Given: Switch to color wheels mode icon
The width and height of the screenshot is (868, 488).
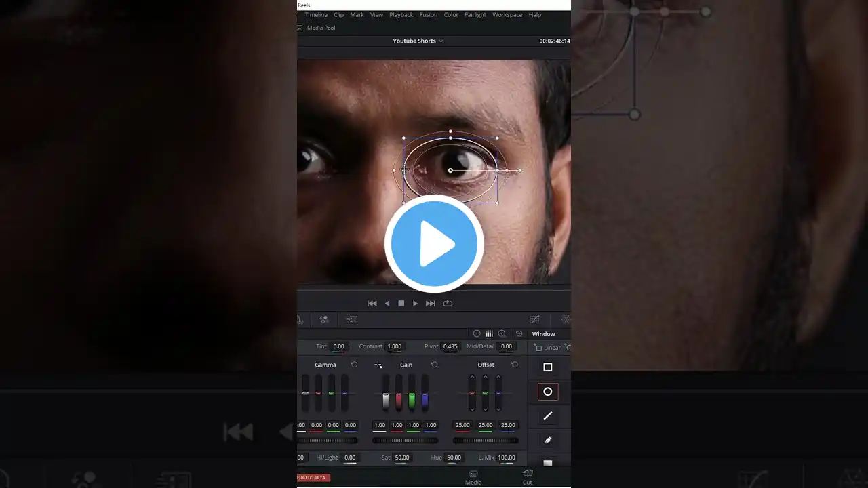Looking at the screenshot, I should point(477,334).
